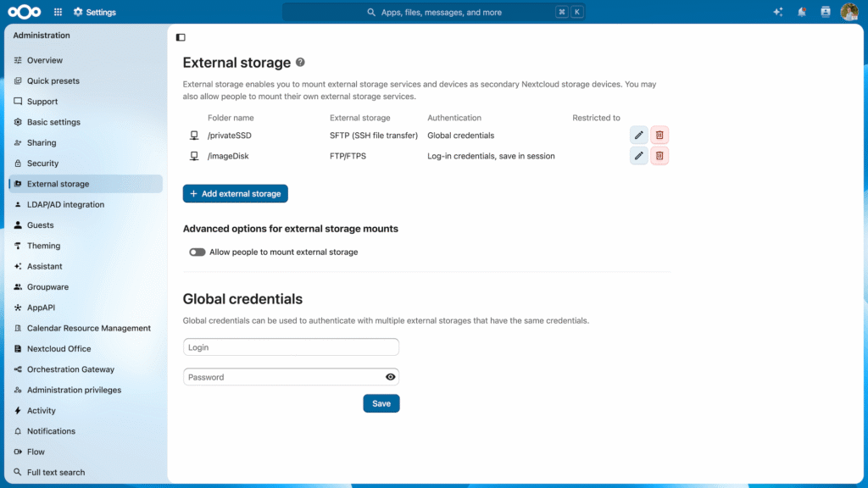The image size is (868, 488).
Task: Go to Nextcloud Office settings
Action: tap(86, 348)
